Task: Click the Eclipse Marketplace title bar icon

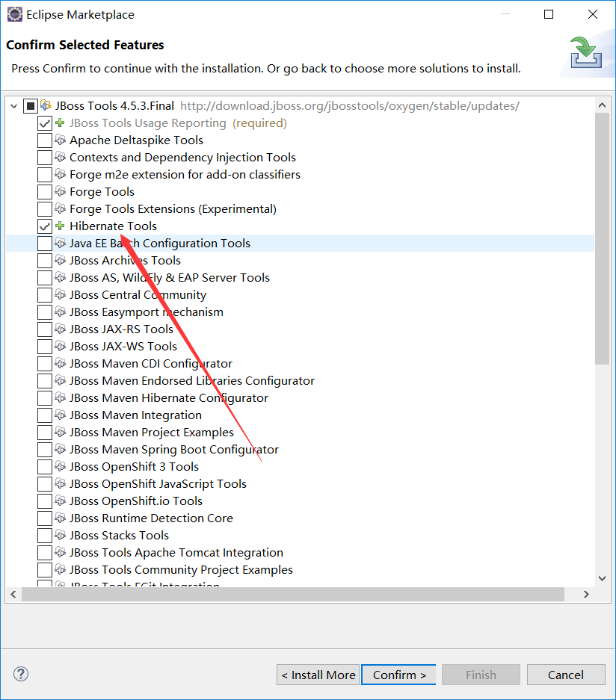Action: pos(15,14)
